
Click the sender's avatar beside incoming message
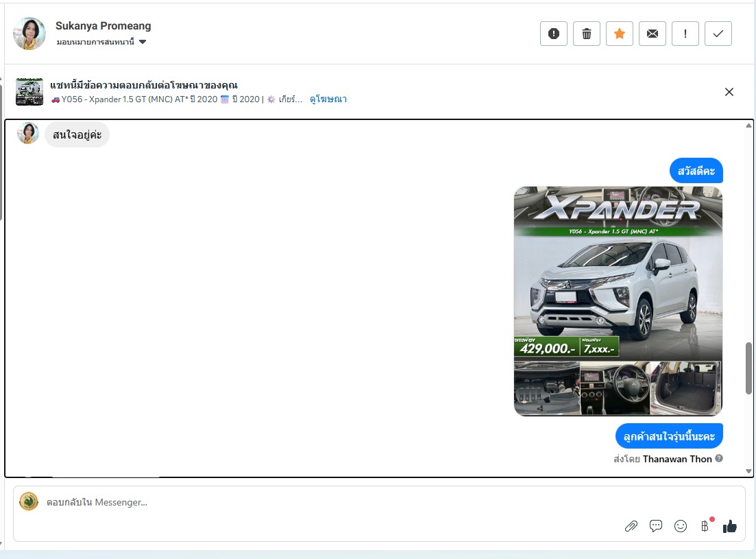[x=28, y=133]
